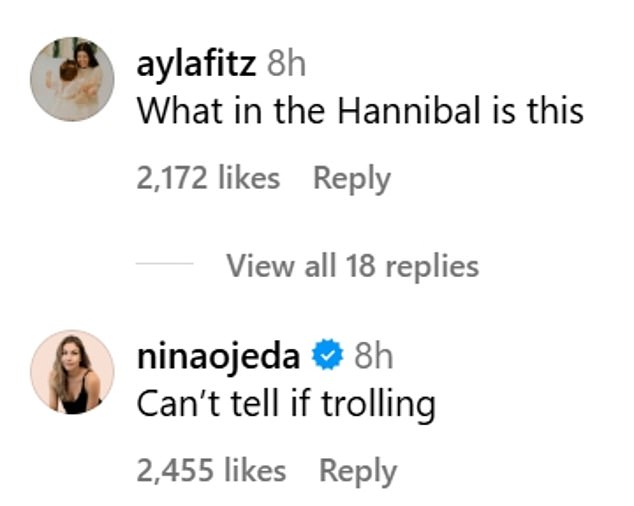Image resolution: width=634 pixels, height=506 pixels.
Task: Reply to the ninaojeda comment
Action: (358, 470)
